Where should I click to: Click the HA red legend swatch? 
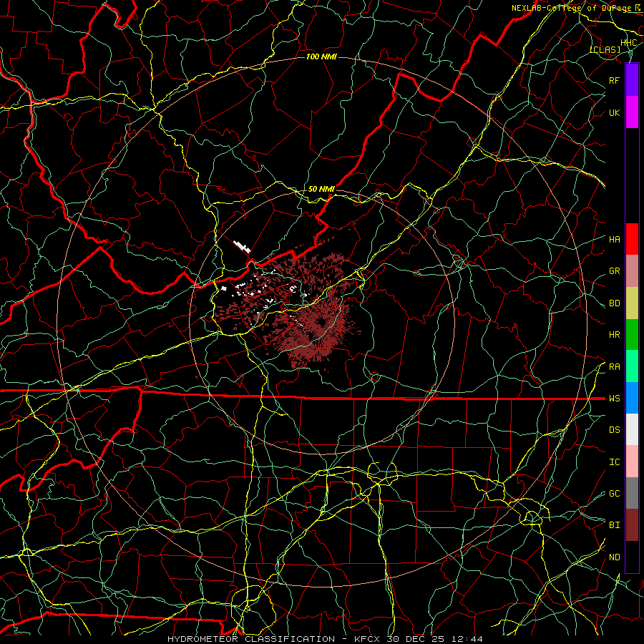click(x=632, y=239)
